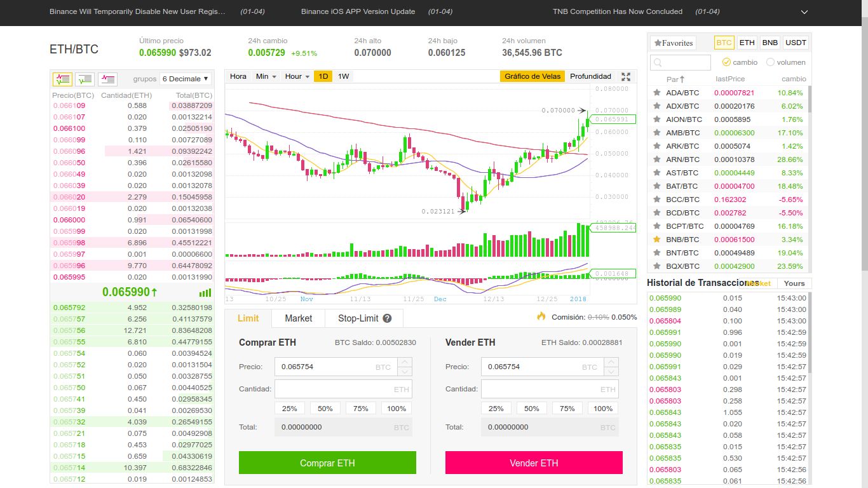Click the magnifier icon in pair search box
This screenshot has height=488, width=868.
click(658, 62)
